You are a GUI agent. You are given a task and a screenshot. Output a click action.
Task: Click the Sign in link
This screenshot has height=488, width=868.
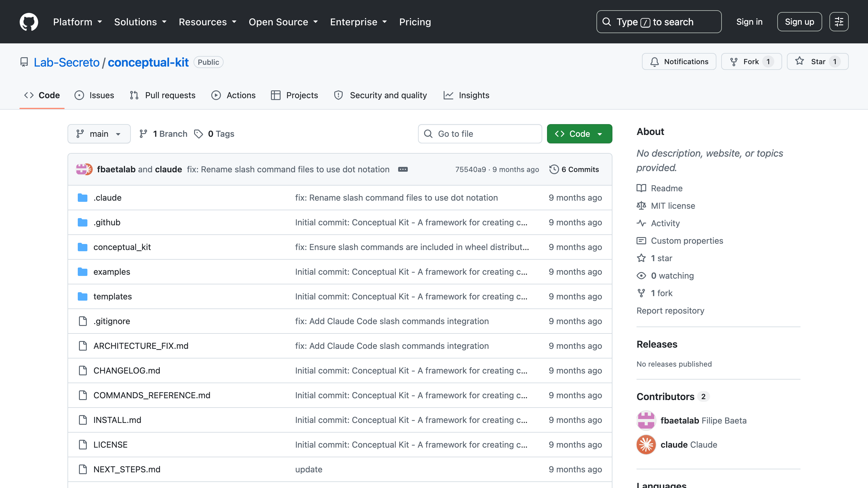(749, 22)
